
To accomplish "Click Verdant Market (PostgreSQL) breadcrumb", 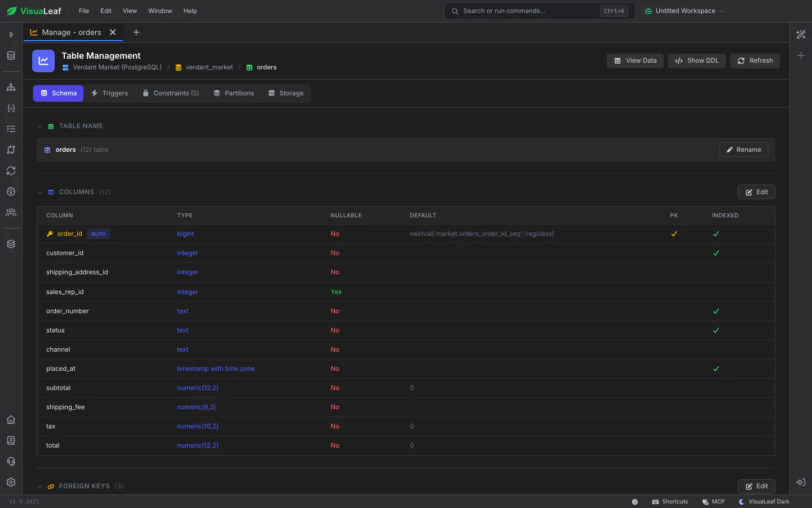I will point(117,67).
